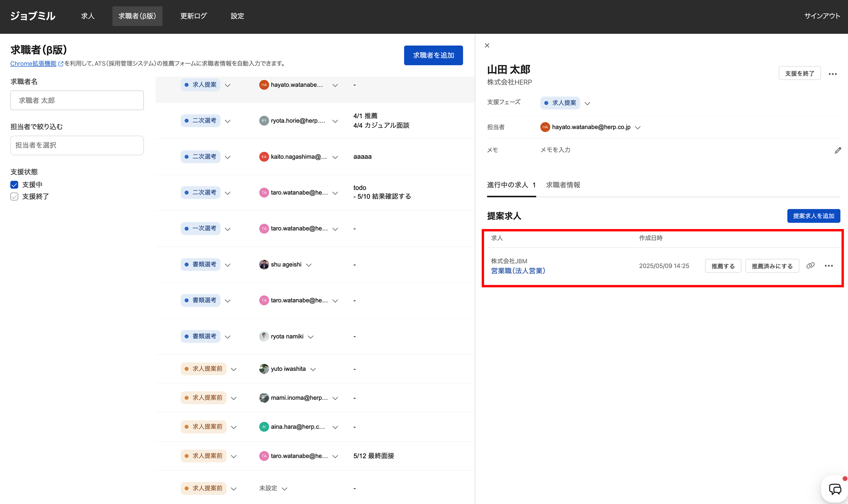Click the 求職者名 search input field
The width and height of the screenshot is (848, 504).
tap(77, 100)
